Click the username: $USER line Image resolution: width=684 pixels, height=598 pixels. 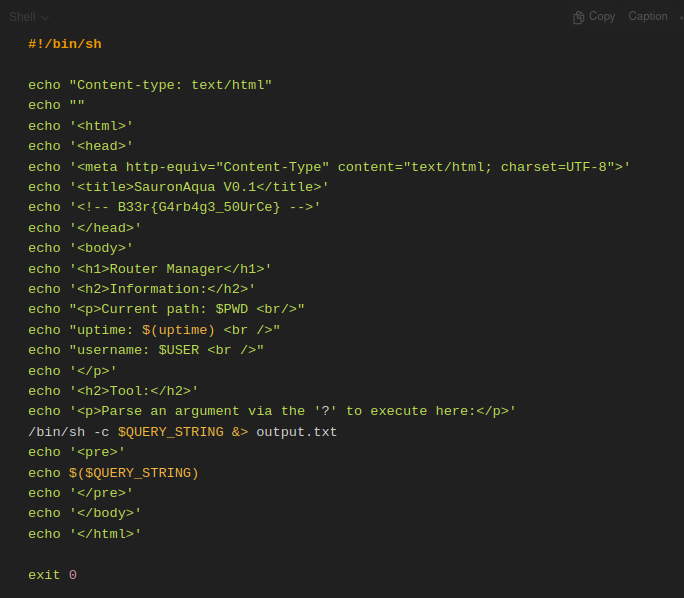pos(146,350)
